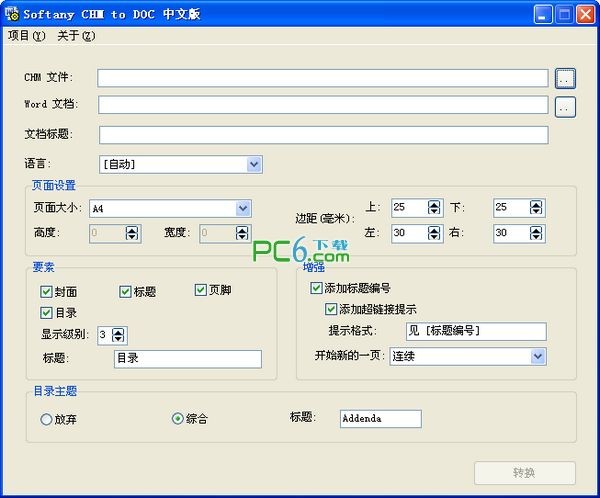Open the 语言 dropdown showing [自动]
Screen dimensions: 600x498
click(x=181, y=165)
